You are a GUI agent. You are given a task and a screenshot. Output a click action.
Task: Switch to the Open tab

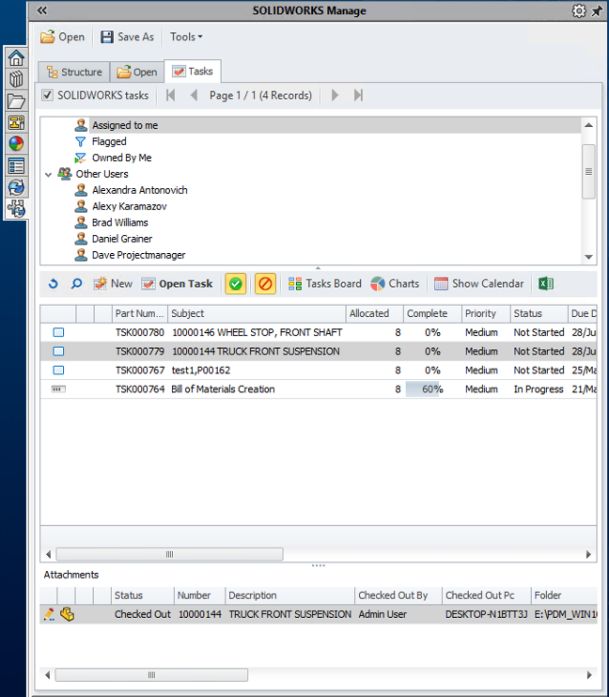[137, 72]
